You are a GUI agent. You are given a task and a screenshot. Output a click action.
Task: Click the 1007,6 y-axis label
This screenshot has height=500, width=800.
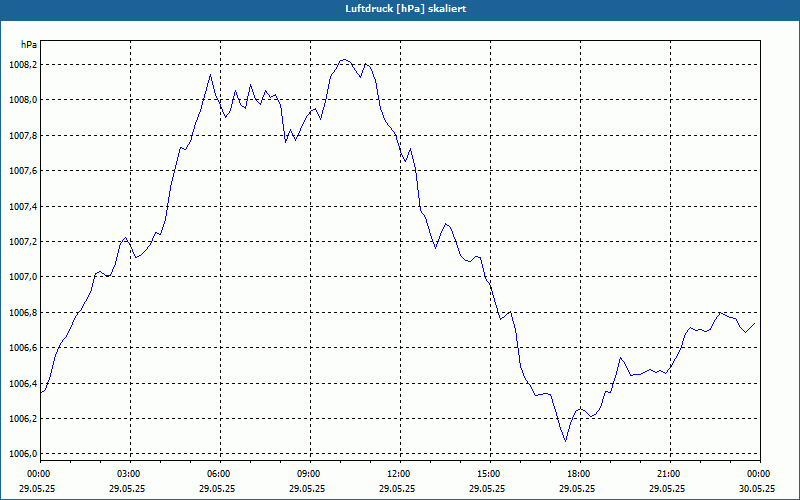23,171
